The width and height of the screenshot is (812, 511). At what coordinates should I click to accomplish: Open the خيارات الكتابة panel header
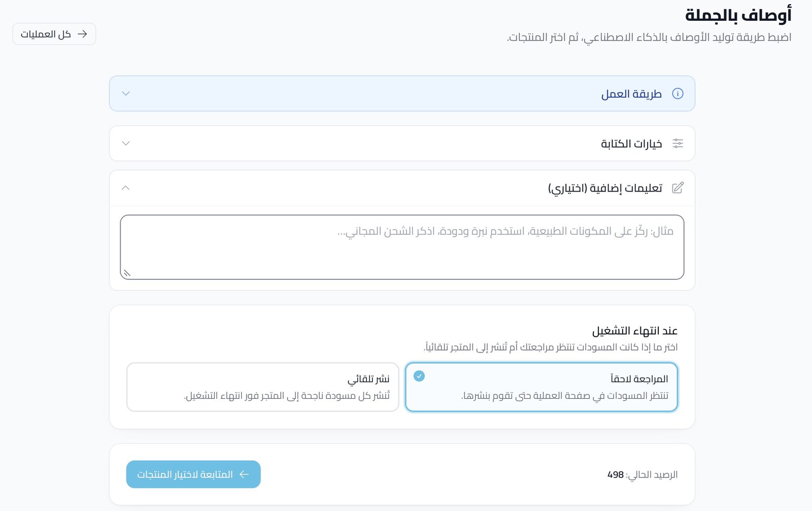pyautogui.click(x=402, y=143)
